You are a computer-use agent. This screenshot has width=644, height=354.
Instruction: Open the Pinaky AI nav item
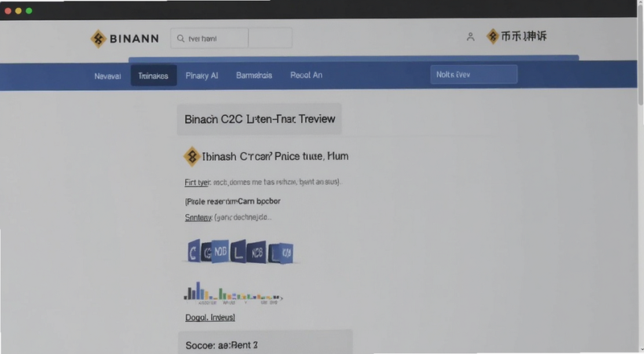[x=202, y=76]
